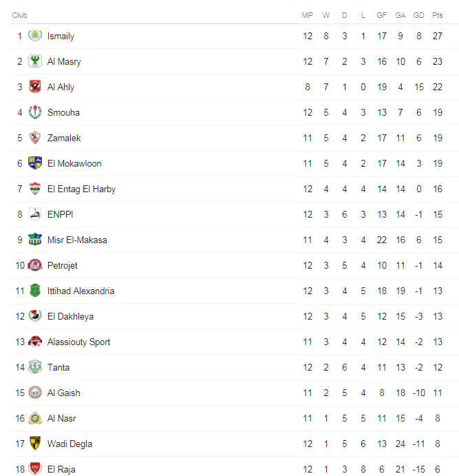The height and width of the screenshot is (476, 459).
Task: Open the ENPPI club name link
Action: point(61,214)
